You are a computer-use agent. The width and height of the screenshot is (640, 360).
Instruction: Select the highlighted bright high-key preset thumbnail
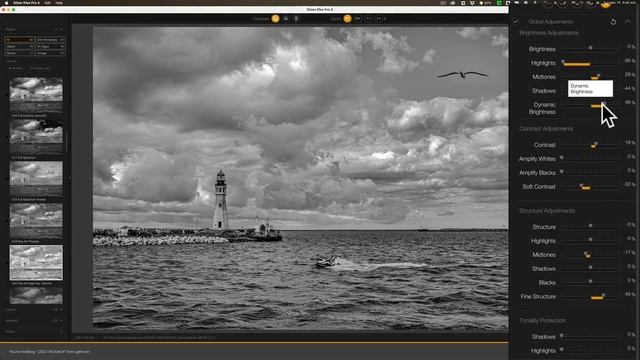tap(36, 262)
